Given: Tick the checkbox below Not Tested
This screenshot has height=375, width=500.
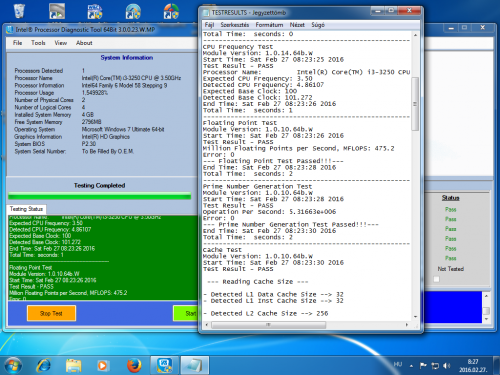Looking at the screenshot, I should pyautogui.click(x=437, y=279).
